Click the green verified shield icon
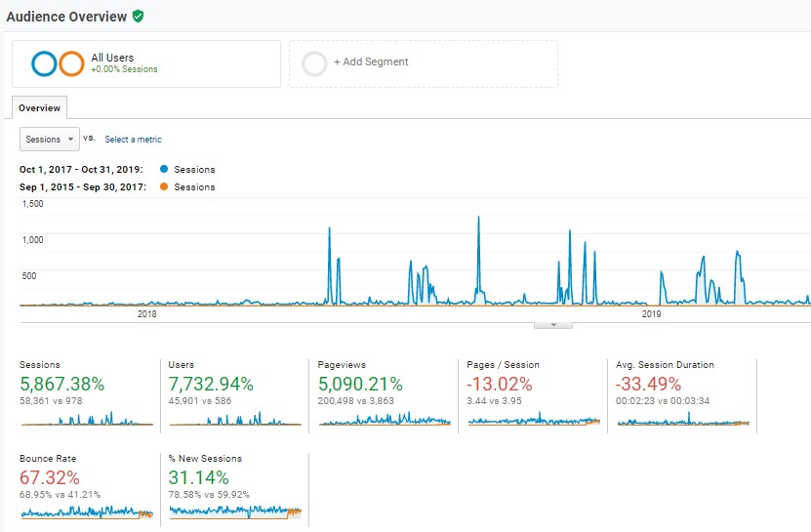The width and height of the screenshot is (811, 532). [x=139, y=17]
